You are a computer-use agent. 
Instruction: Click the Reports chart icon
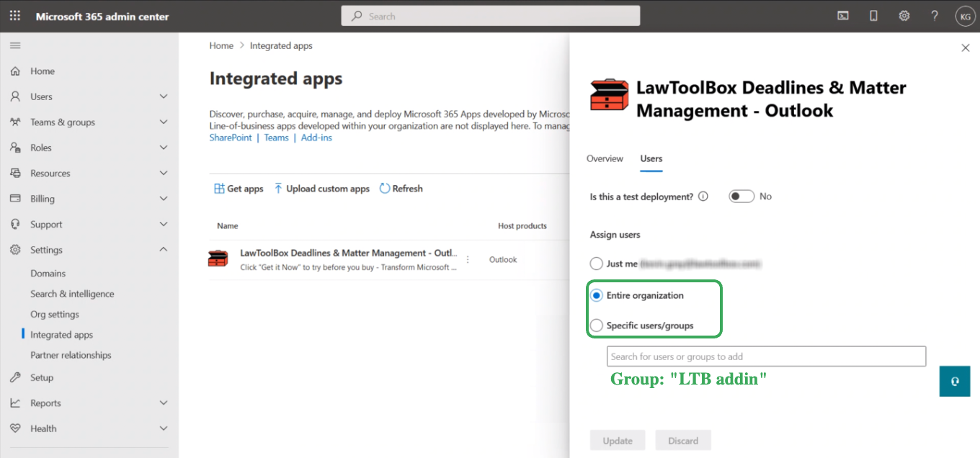click(x=15, y=403)
